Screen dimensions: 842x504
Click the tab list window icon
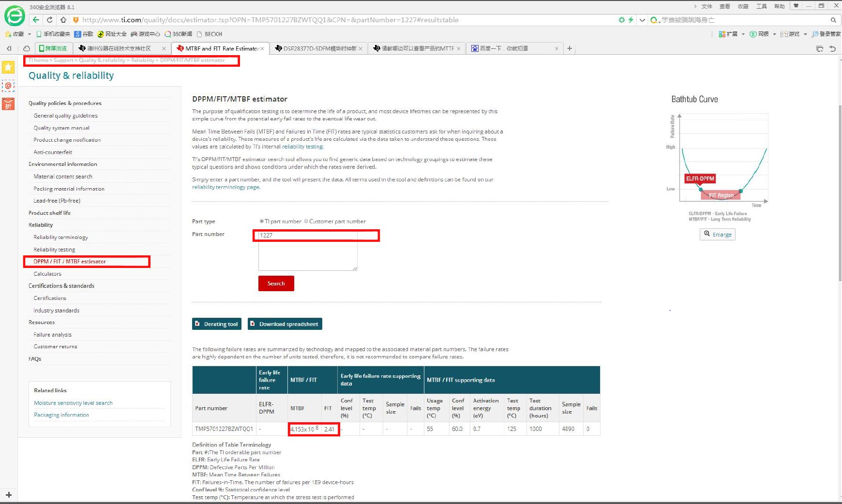coord(820,48)
